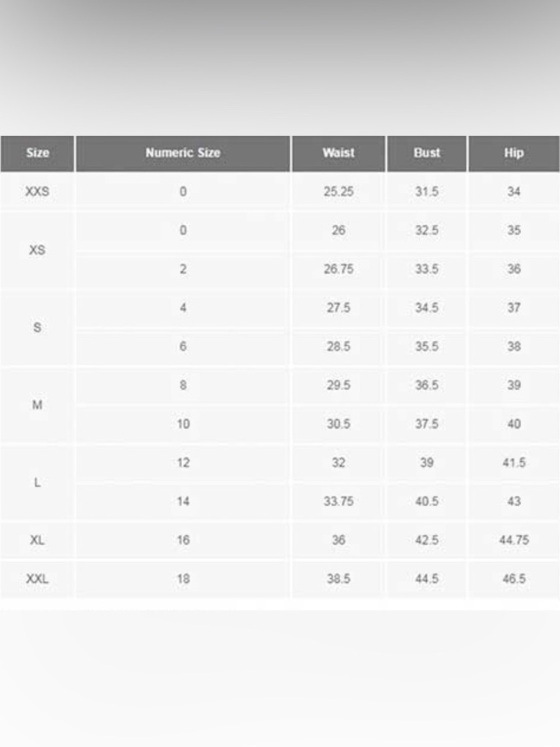Screen dimensions: 560x747
Task: Select the XXS size row label
Action: point(37,192)
